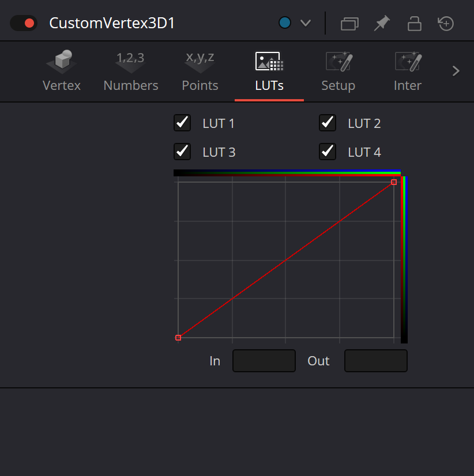This screenshot has height=476, width=474.
Task: Open the node color dropdown chevron
Action: (x=306, y=23)
